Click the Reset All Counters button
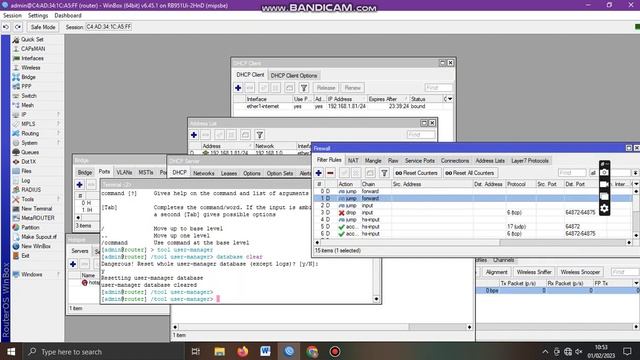 [x=470, y=173]
